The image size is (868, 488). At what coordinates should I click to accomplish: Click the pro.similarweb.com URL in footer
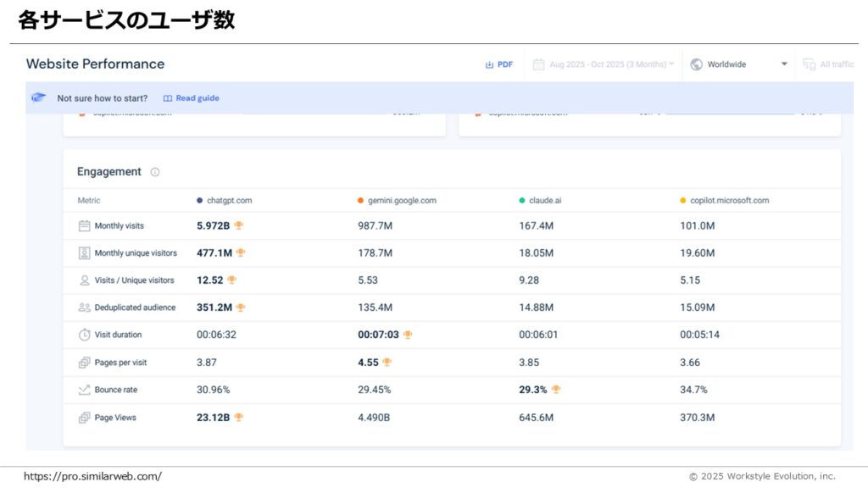pos(92,476)
